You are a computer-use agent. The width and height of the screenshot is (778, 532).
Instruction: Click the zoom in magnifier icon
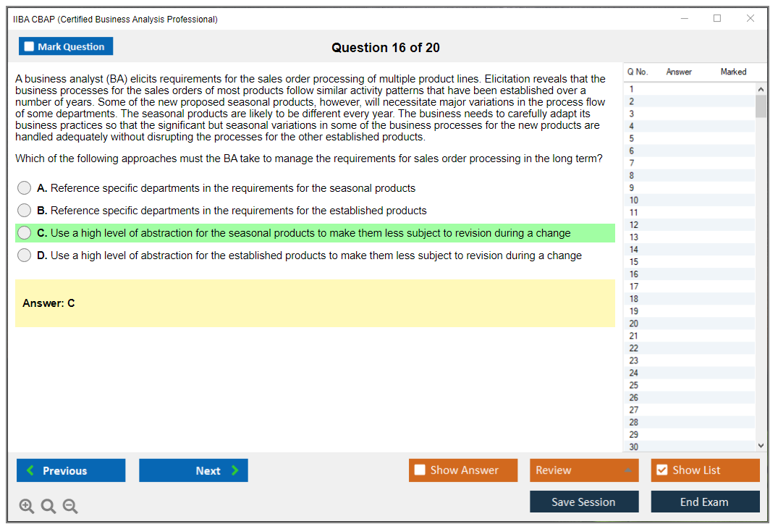coord(27,507)
